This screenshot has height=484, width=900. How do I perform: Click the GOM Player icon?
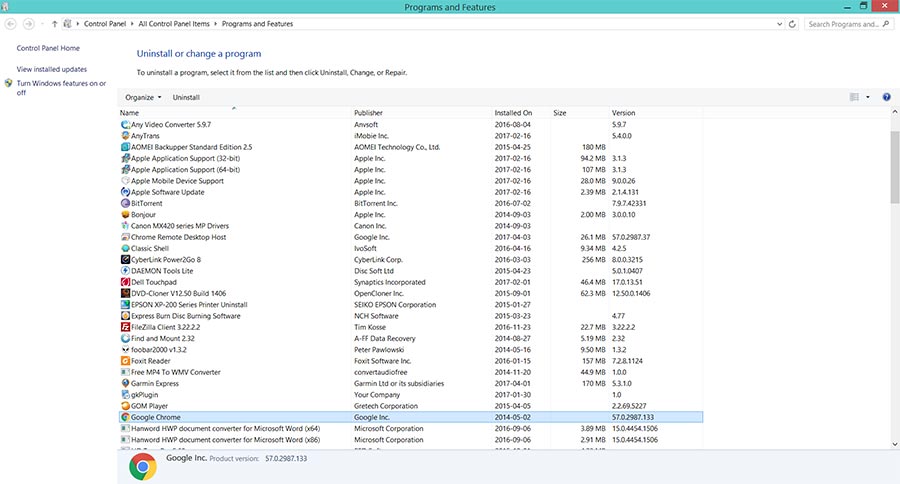point(125,406)
